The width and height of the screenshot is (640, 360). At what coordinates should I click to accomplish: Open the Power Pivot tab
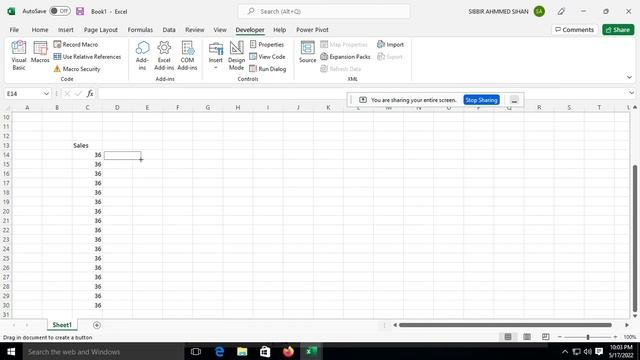[312, 30]
